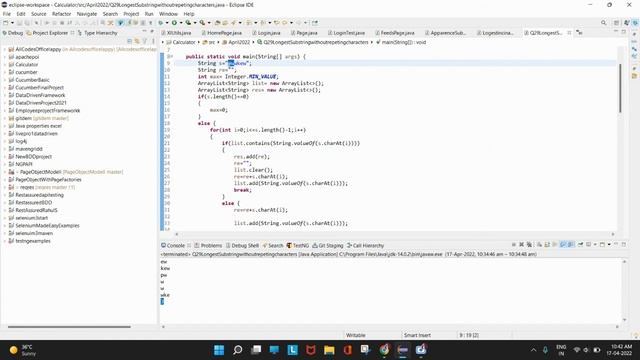Click the Debug bug icon in toolbar
Viewport: 640px width, 360px height.
click(x=161, y=23)
